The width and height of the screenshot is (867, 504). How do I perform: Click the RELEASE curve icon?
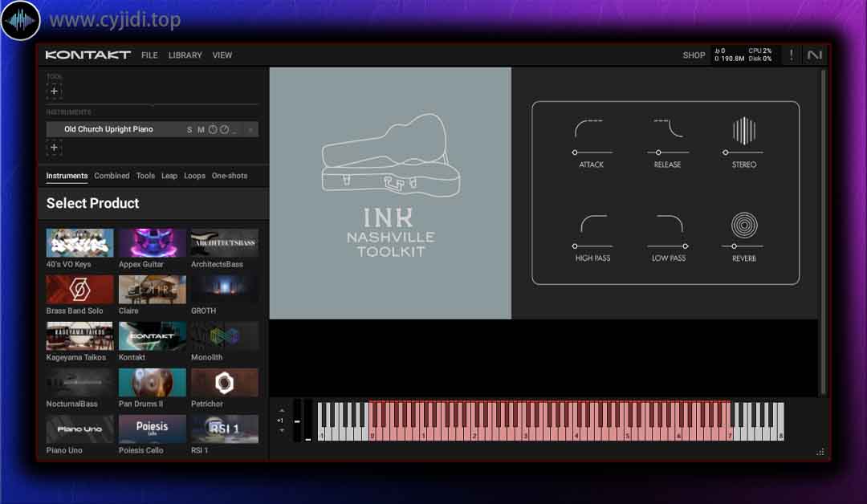668,128
